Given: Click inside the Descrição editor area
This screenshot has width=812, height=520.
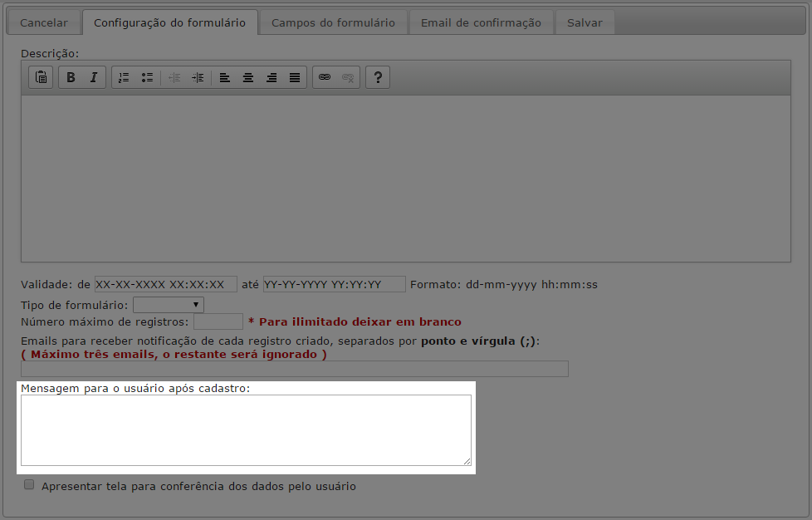Looking at the screenshot, I should pyautogui.click(x=405, y=178).
